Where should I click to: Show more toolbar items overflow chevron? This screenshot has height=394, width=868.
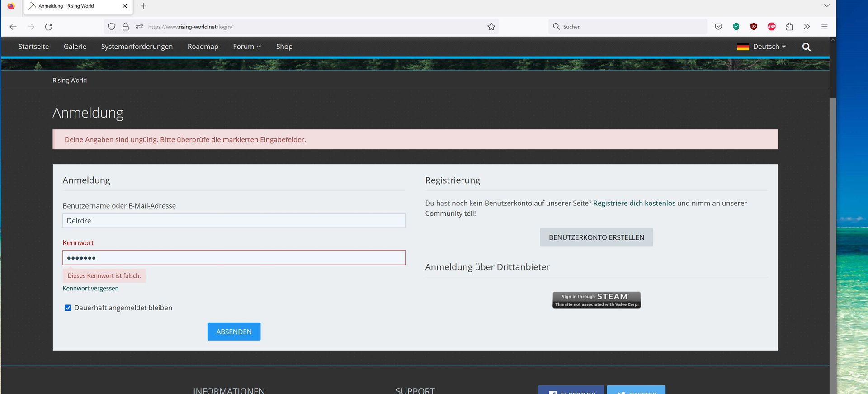(807, 27)
